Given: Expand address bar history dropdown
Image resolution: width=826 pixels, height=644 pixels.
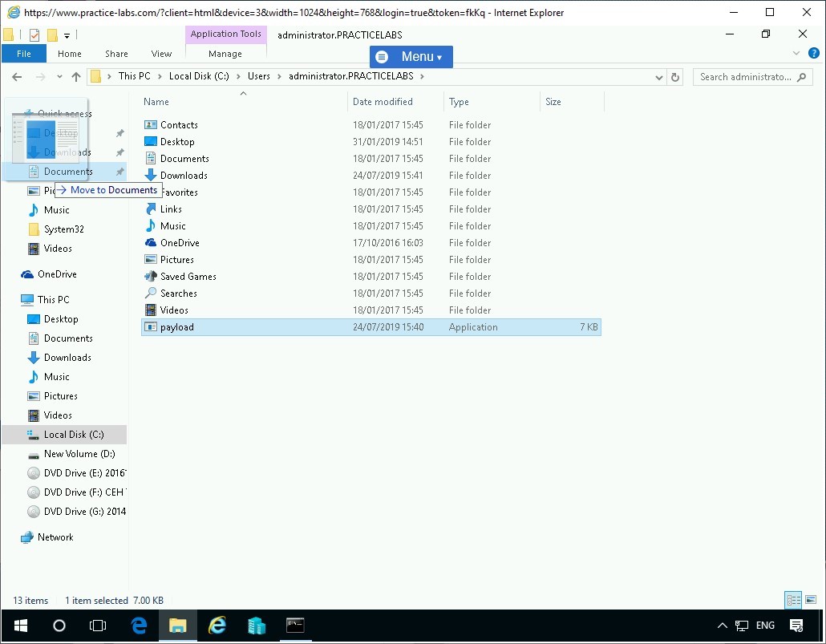Looking at the screenshot, I should [x=658, y=78].
